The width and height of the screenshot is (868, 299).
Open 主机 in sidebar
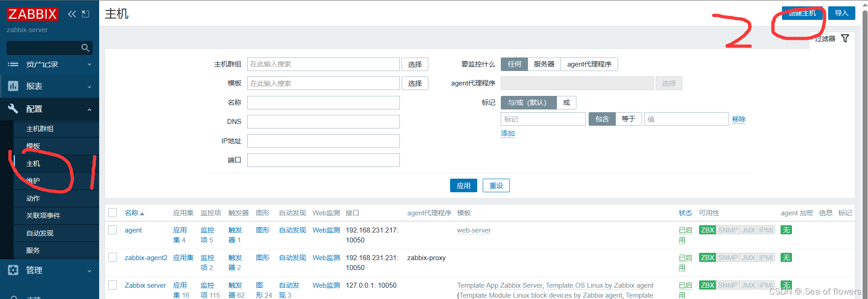coord(33,164)
